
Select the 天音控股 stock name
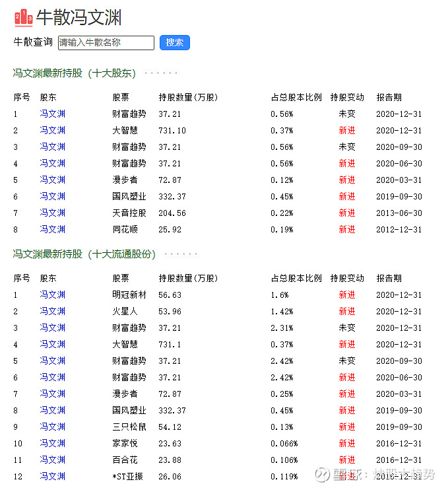[129, 213]
